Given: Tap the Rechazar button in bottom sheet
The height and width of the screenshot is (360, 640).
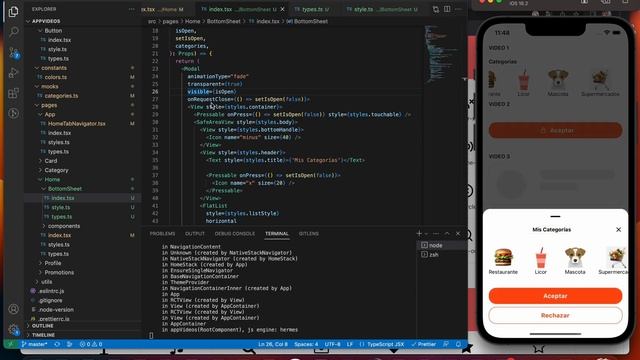Looking at the screenshot, I should pyautogui.click(x=555, y=316).
